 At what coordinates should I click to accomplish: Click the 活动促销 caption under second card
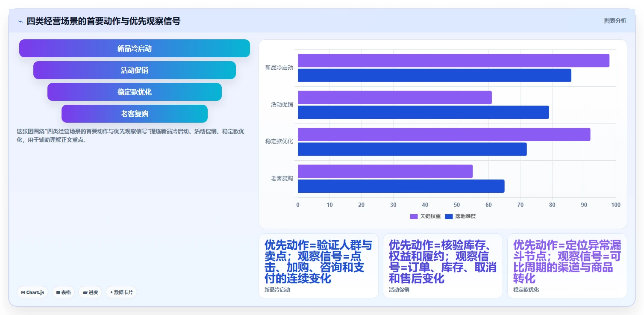(x=399, y=290)
